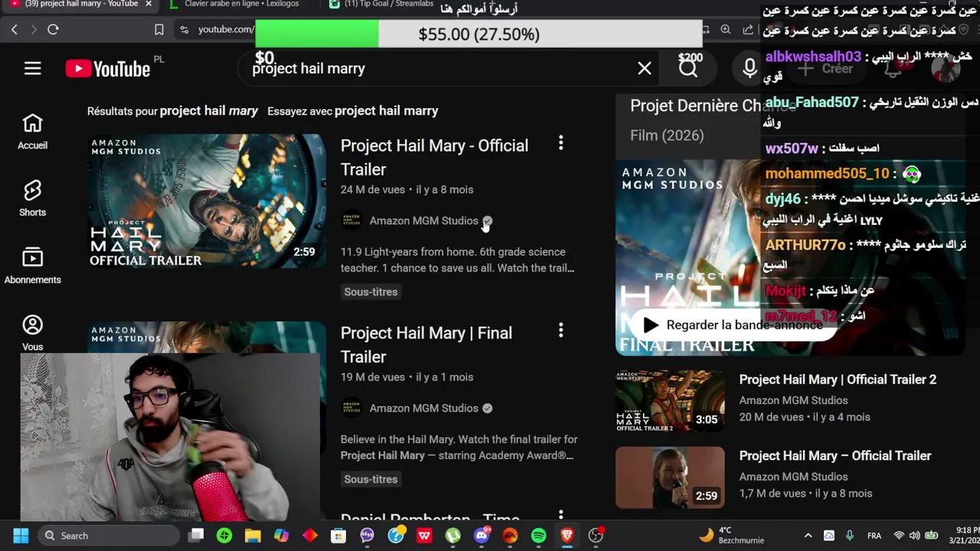Open Accueil in the sidebar

point(32,132)
